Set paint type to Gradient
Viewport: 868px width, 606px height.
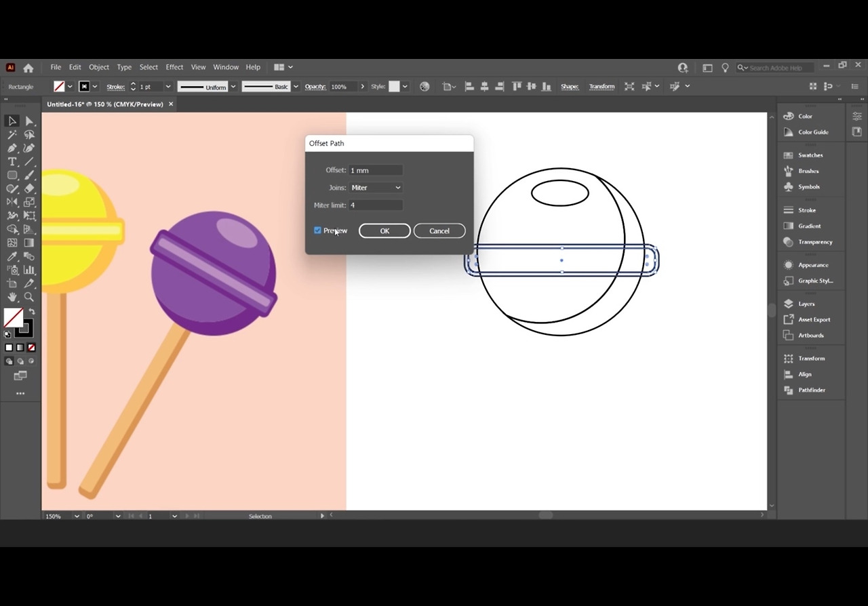[x=20, y=348]
